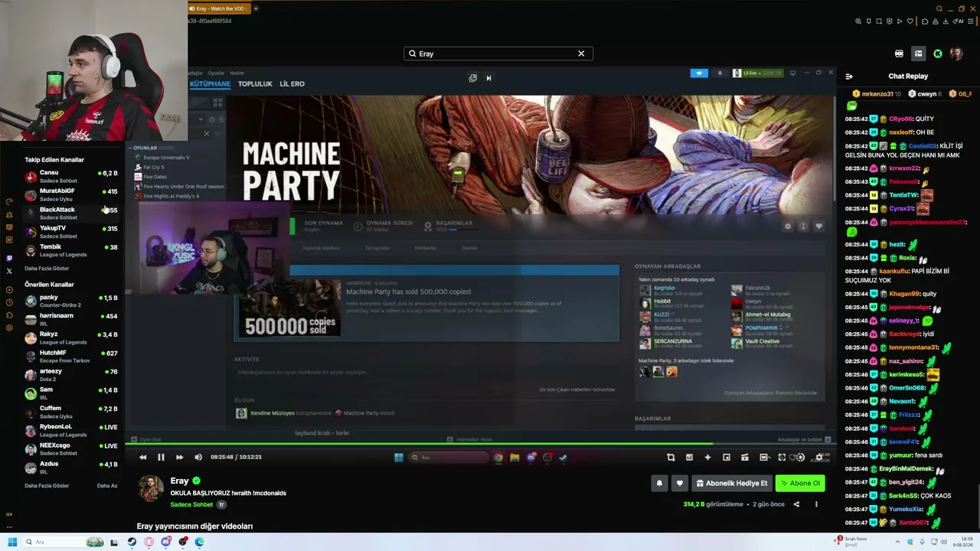
Task: Select the Tembik channel
Action: click(71, 250)
